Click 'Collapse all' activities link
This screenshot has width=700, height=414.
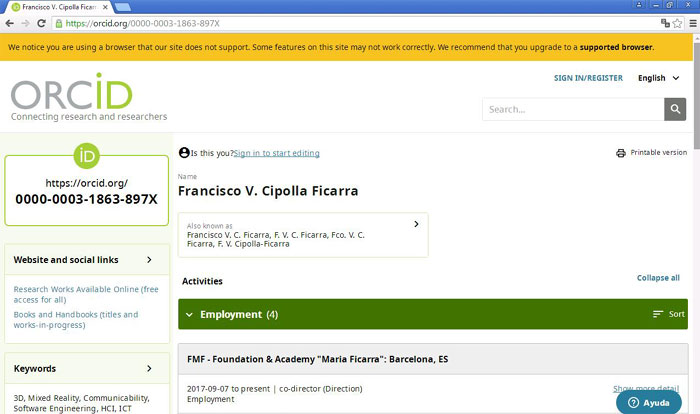pos(658,277)
